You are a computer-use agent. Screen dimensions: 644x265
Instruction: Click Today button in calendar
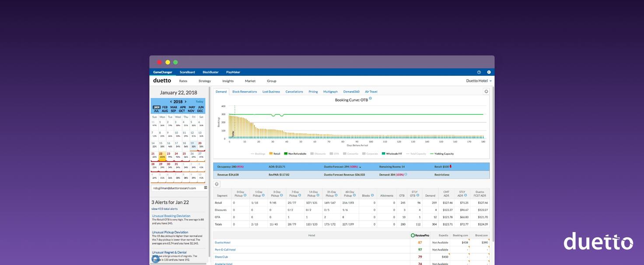coord(199,102)
